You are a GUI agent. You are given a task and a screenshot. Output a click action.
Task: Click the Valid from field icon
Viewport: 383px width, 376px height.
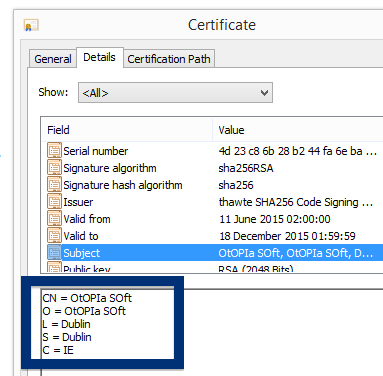click(x=54, y=219)
